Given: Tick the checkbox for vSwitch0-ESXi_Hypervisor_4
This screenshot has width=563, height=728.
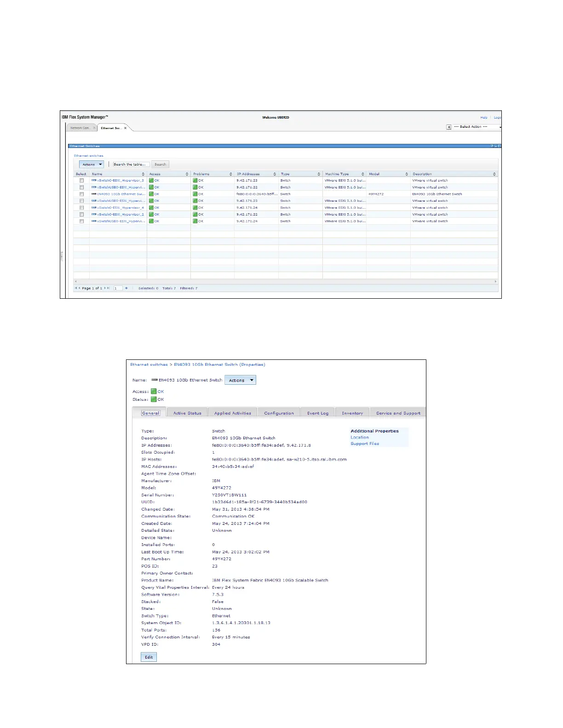Looking at the screenshot, I should tap(81, 208).
